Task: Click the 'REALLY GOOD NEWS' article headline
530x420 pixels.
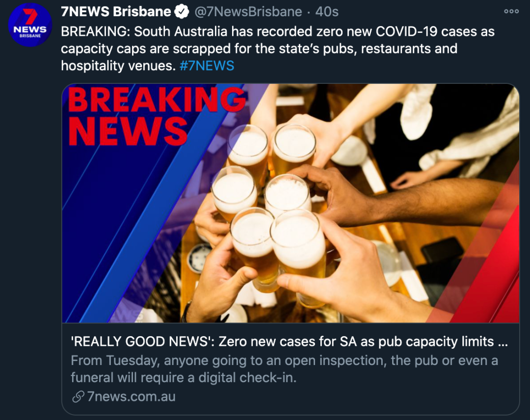Action: tap(290, 341)
